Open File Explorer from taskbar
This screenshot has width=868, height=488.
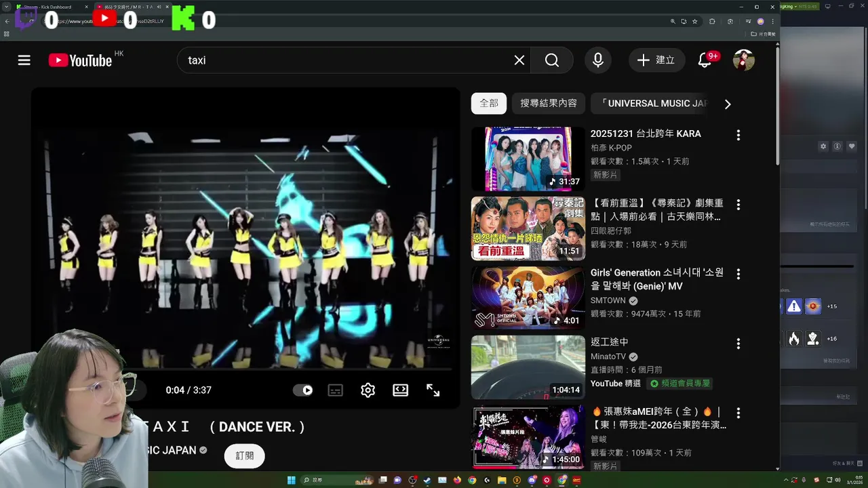(502, 481)
